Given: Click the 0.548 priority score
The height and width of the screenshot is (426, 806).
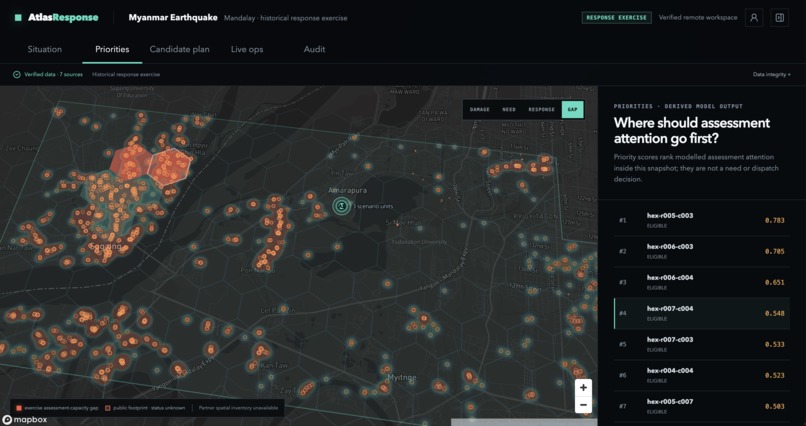Looking at the screenshot, I should click(x=775, y=313).
